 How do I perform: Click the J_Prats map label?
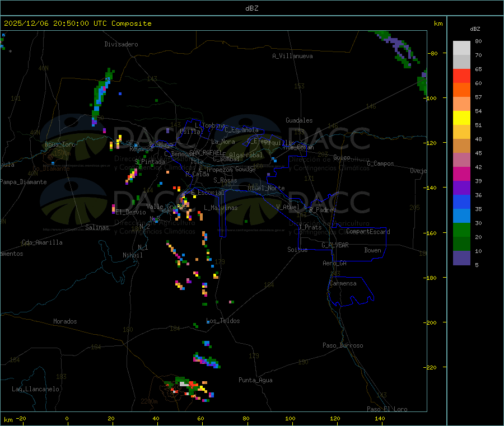(x=310, y=227)
